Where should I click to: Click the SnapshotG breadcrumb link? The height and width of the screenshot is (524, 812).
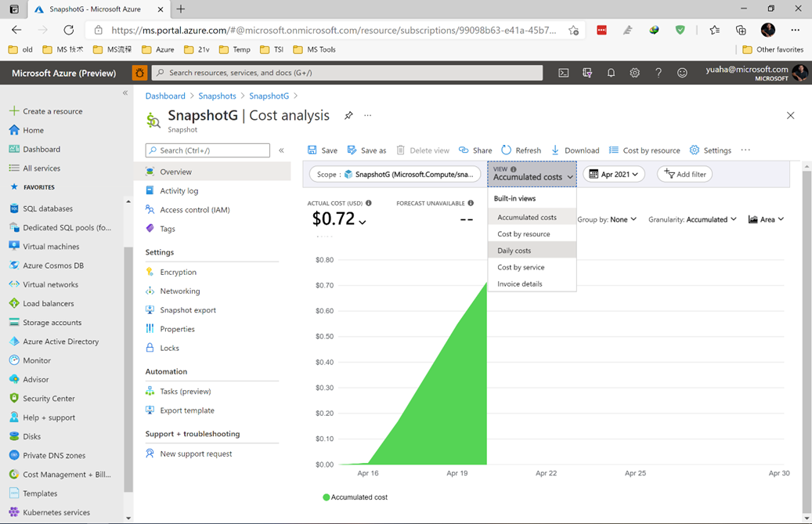[269, 96]
